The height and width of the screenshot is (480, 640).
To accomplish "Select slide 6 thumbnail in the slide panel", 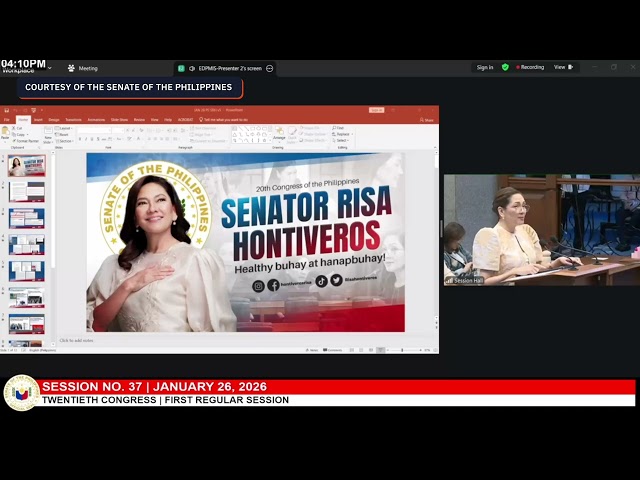I will tap(27, 298).
